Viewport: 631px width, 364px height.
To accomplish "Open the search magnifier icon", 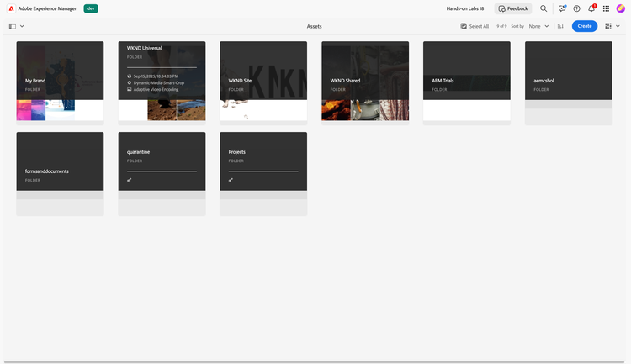I will (544, 8).
